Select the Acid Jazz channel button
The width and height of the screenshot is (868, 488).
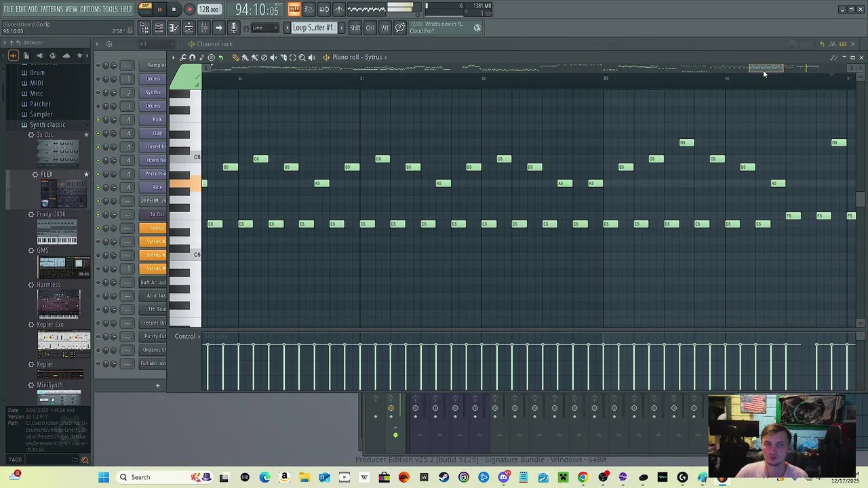(153, 296)
